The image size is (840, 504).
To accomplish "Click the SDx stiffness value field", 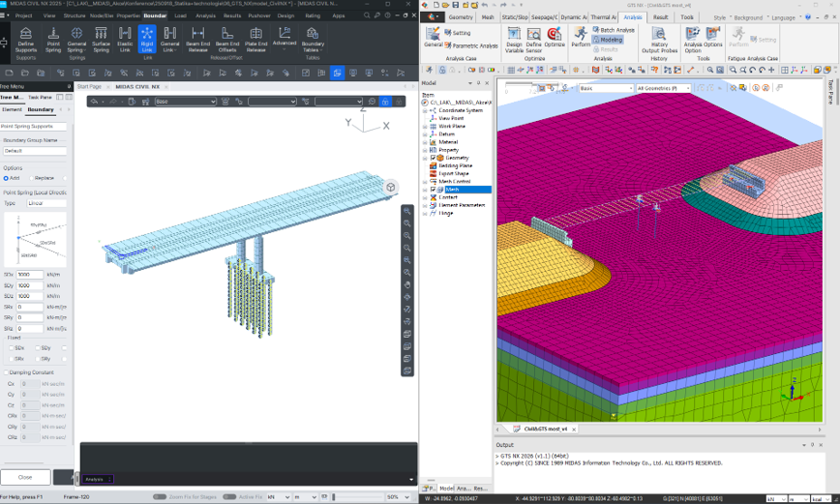I will click(29, 275).
